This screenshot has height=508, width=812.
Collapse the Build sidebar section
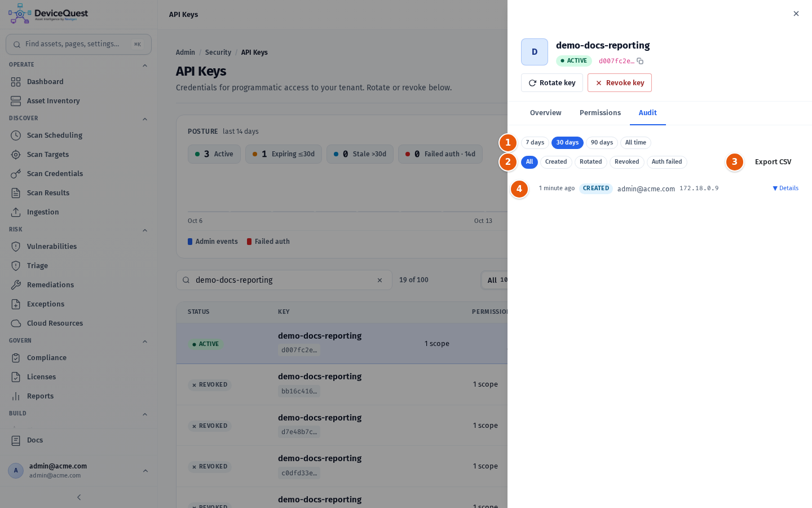(145, 414)
